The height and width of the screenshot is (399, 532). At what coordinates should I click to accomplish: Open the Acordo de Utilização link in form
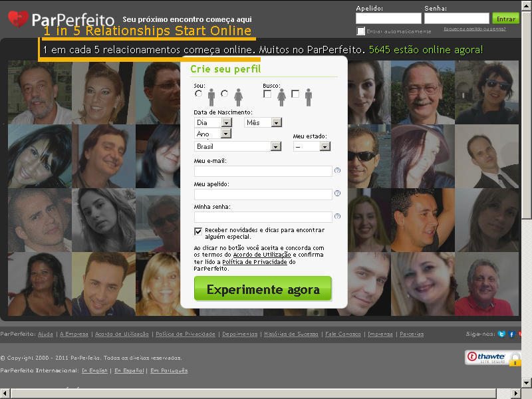pos(262,255)
